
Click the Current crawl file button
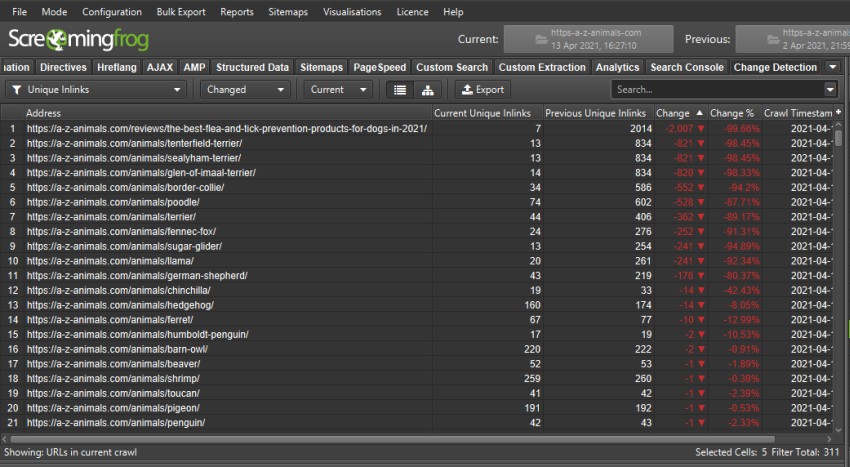point(589,40)
